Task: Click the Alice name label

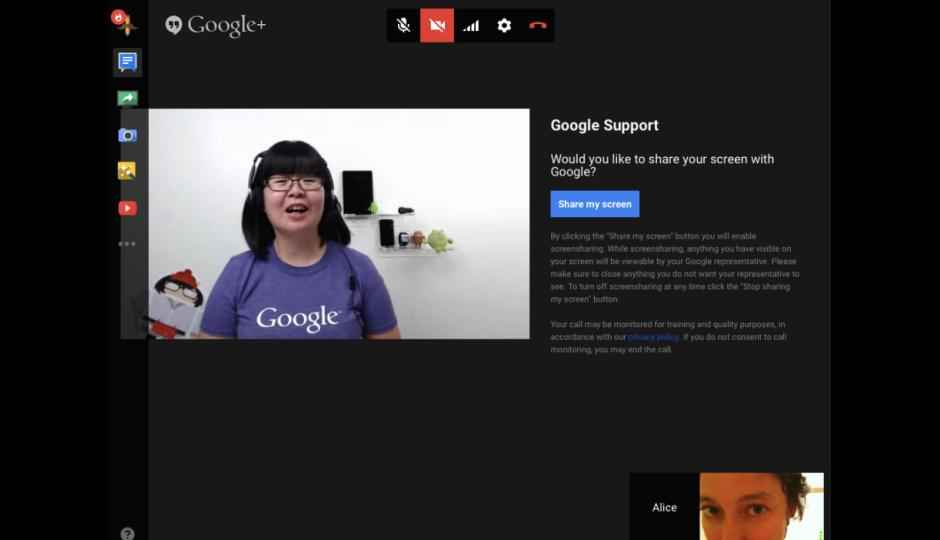Action: (x=664, y=508)
